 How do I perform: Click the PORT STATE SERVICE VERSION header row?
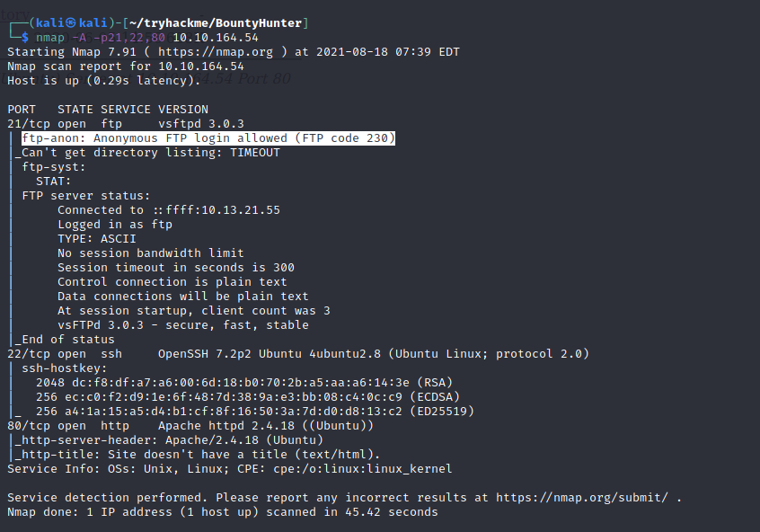(108, 110)
